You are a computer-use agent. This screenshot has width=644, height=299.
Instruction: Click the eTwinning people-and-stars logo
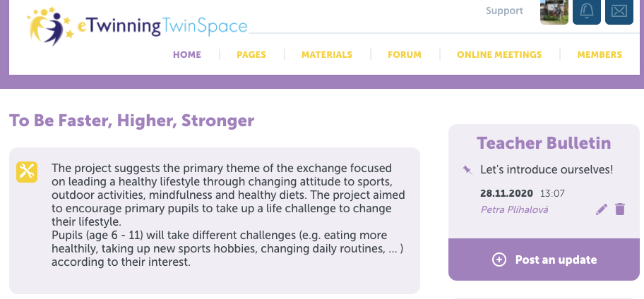(50, 26)
